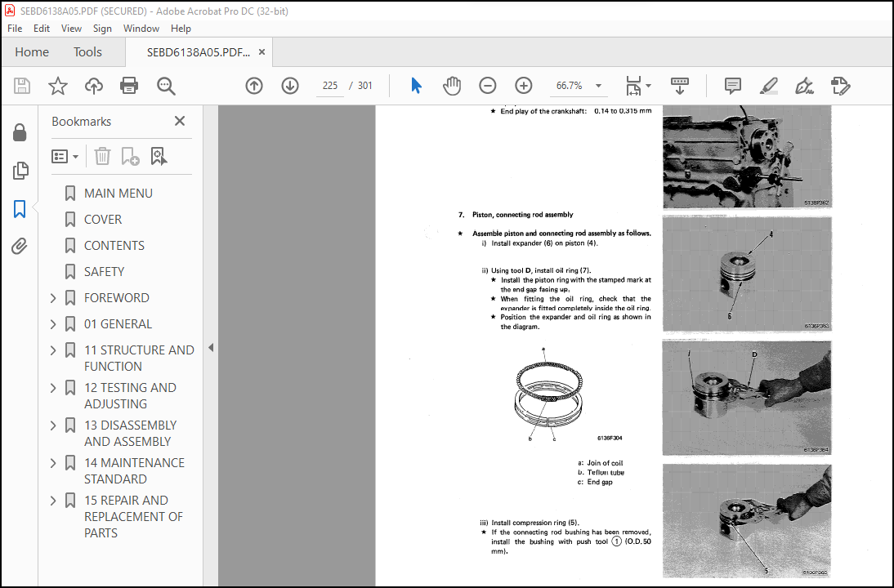Select 13 DISASSEMBLY AND ASSEMBLY label
Viewport: 894px width, 588px height.
tap(130, 434)
